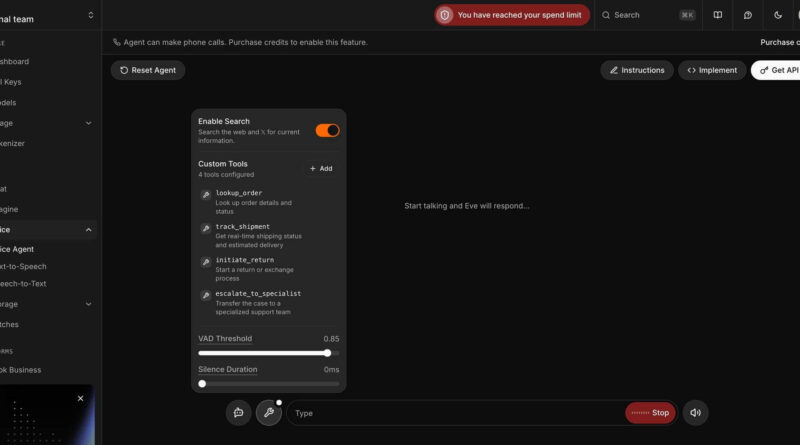Click the Get API key button
Image resolution: width=800 pixels, height=445 pixels.
pyautogui.click(x=776, y=70)
